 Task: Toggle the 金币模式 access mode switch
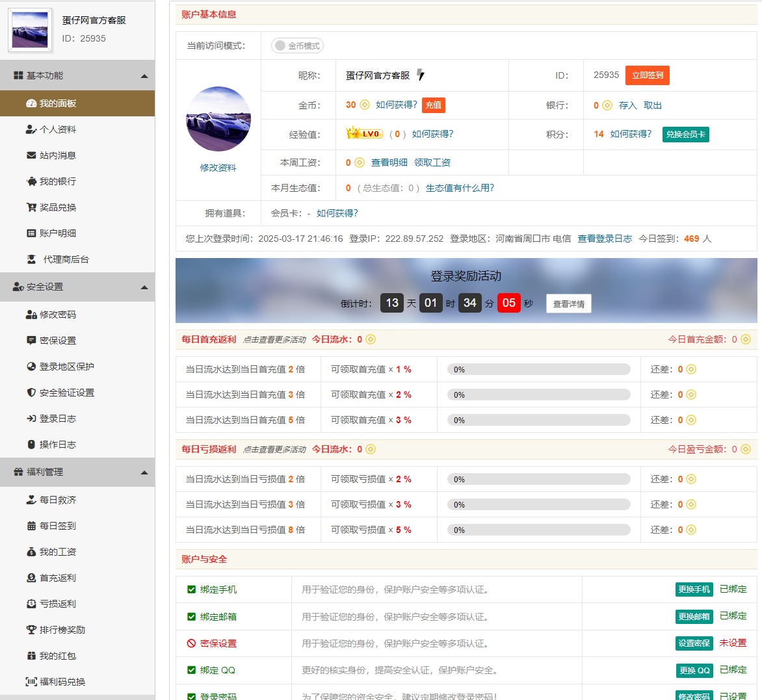(297, 45)
